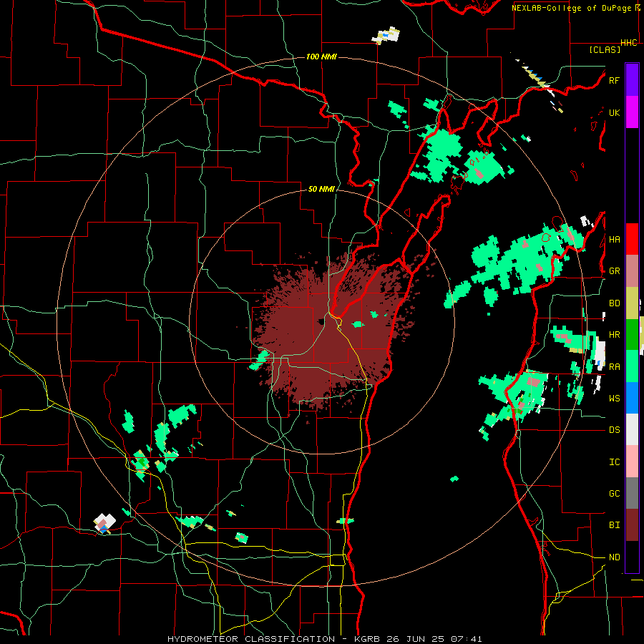
Task: Click the DS legend label
Action: click(615, 430)
